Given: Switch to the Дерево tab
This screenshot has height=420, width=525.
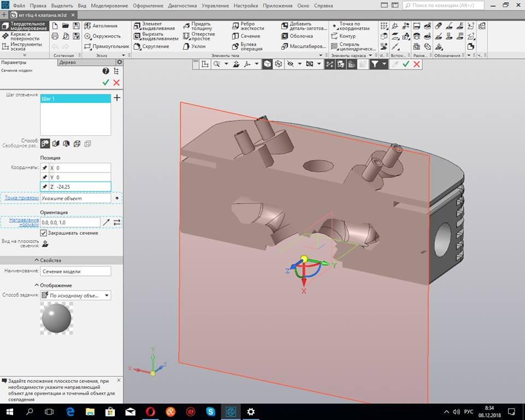Looking at the screenshot, I should click(67, 62).
